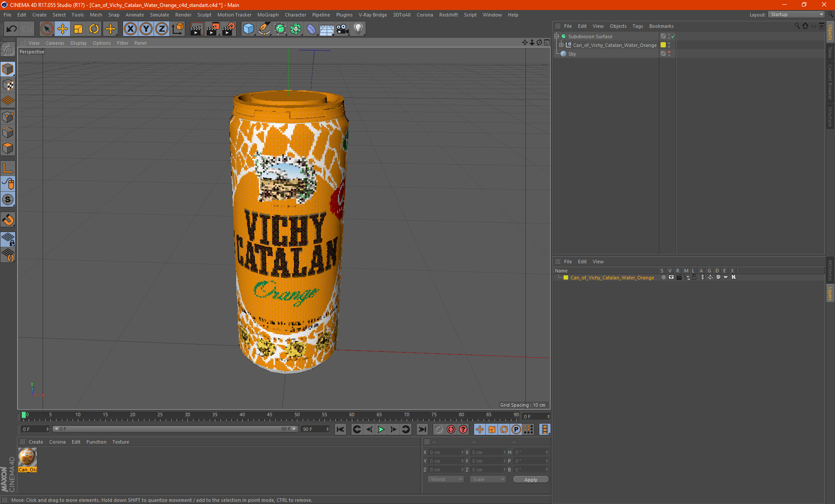
Task: Enable Points mode
Action: coord(8,117)
